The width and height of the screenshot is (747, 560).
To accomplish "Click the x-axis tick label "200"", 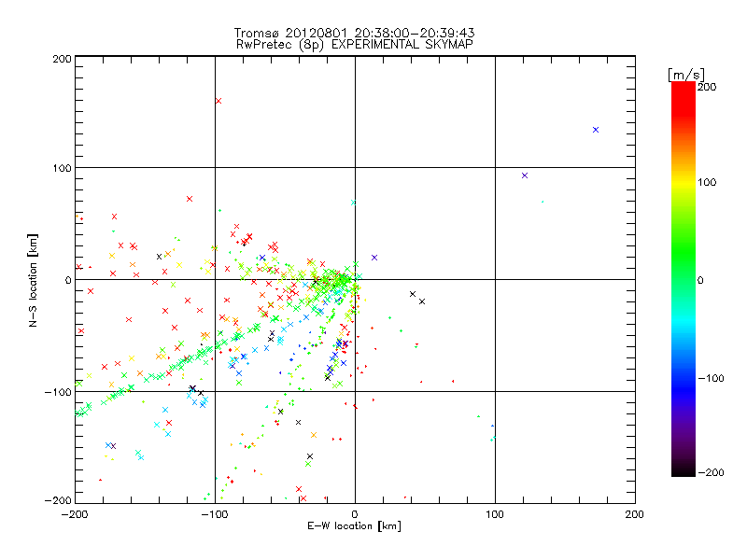I will tap(635, 514).
